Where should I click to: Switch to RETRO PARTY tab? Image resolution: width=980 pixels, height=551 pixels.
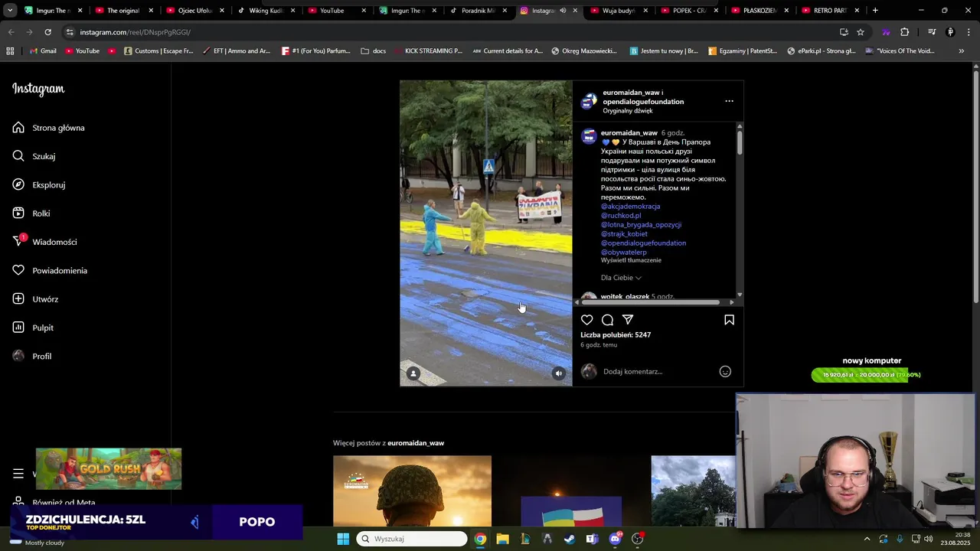(x=830, y=11)
